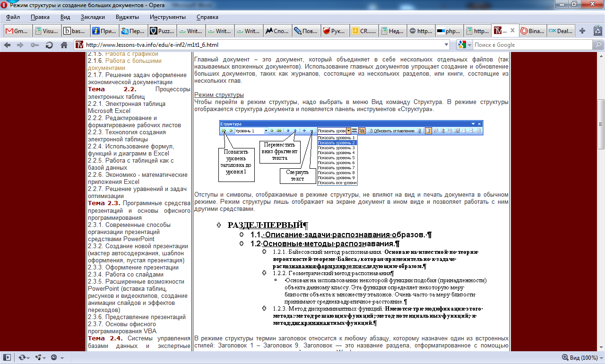Viewport: 605px width, 364px height.
Task: Close the currently active tab
Action: (511, 31)
